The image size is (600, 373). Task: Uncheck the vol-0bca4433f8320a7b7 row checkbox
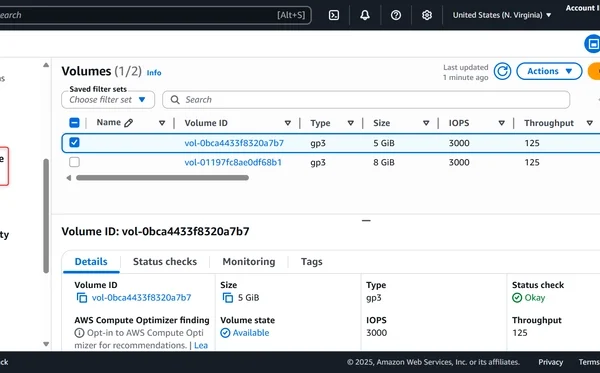pos(74,143)
